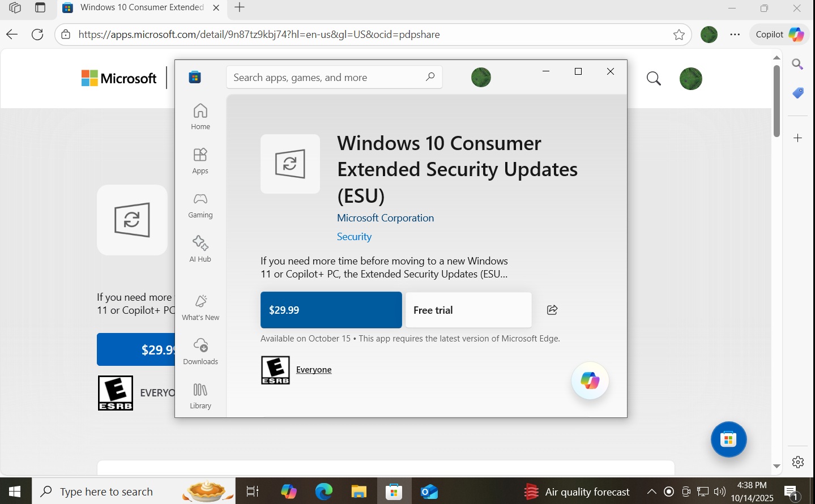Go to the Apps section

pyautogui.click(x=200, y=161)
